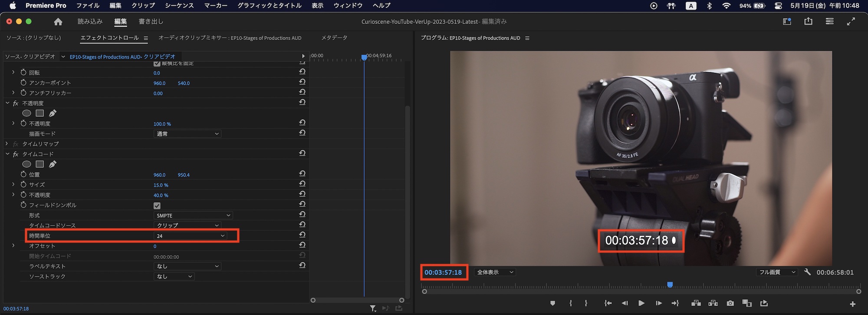Image resolution: width=868 pixels, height=315 pixels.
Task: Toggle the フィールドシンボル checkbox
Action: [x=157, y=206]
